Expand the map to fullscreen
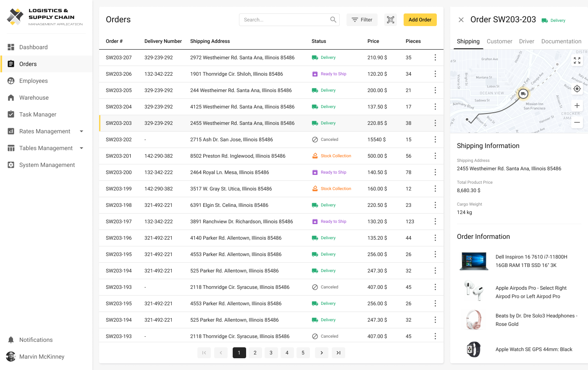 tap(577, 61)
